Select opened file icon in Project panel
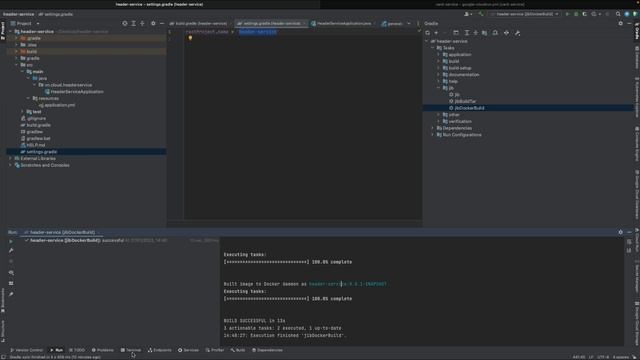The image size is (640, 360). (x=125, y=23)
